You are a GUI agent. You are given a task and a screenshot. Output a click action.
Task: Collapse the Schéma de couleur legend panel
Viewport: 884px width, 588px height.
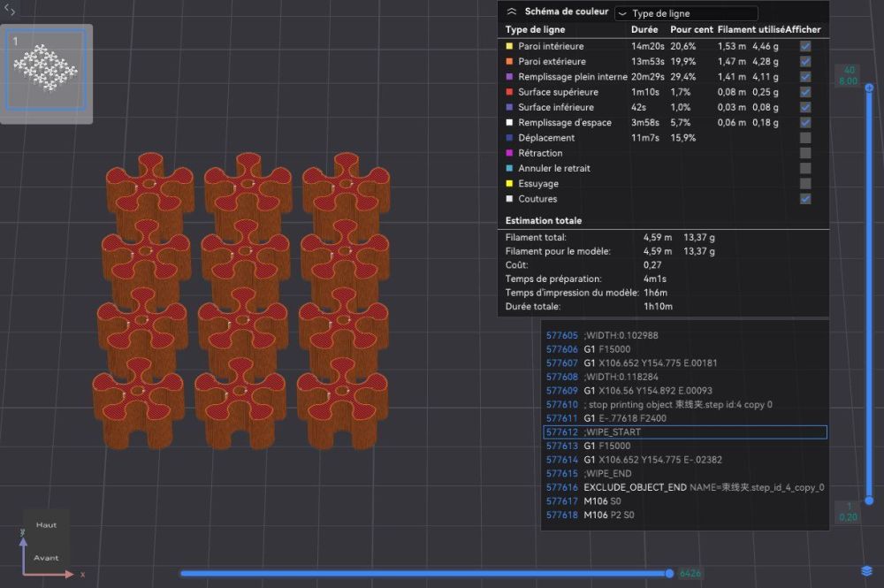pyautogui.click(x=511, y=12)
